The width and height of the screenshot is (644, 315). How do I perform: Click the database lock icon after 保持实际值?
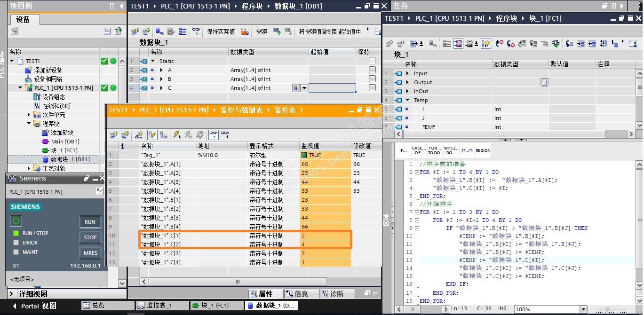click(x=245, y=31)
